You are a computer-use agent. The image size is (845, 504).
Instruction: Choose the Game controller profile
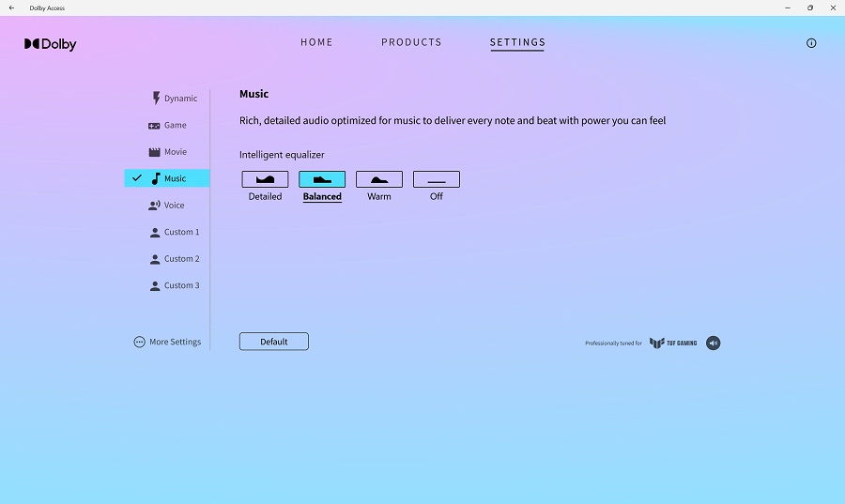pyautogui.click(x=168, y=125)
